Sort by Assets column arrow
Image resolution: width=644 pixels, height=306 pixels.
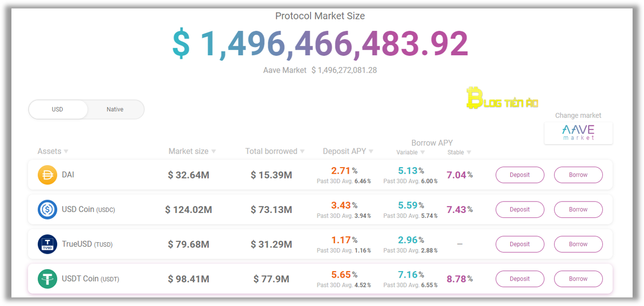(66, 151)
